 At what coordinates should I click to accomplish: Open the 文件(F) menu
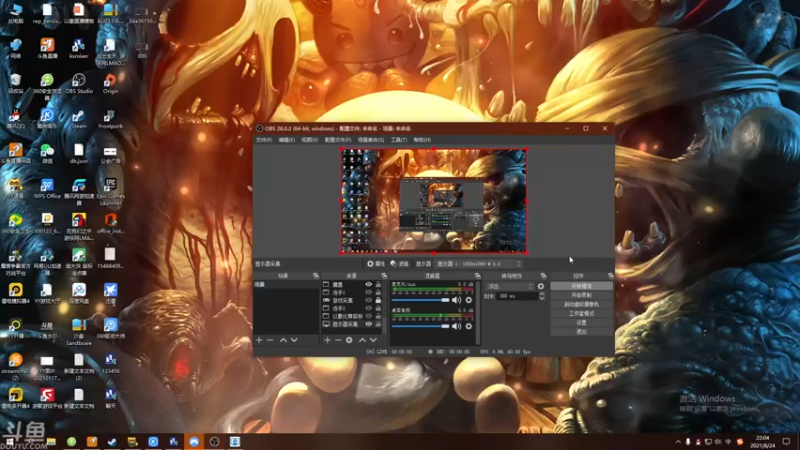click(x=264, y=140)
